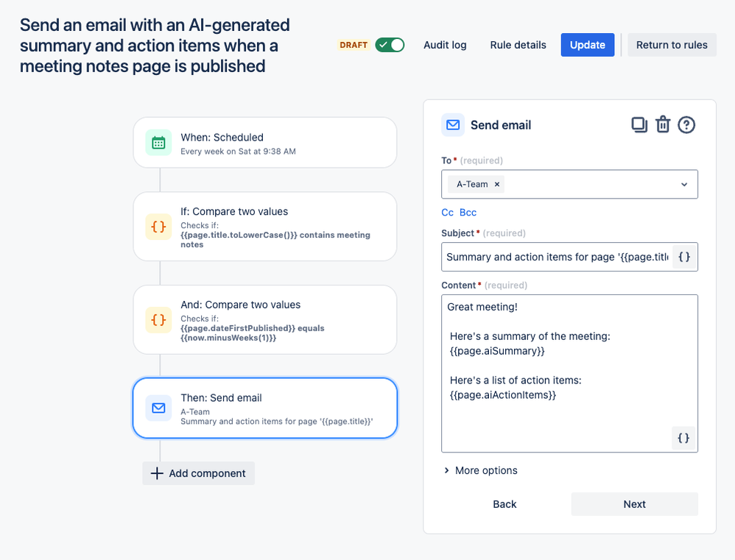Select the Then: Send email card
735x560 pixels.
(x=265, y=408)
